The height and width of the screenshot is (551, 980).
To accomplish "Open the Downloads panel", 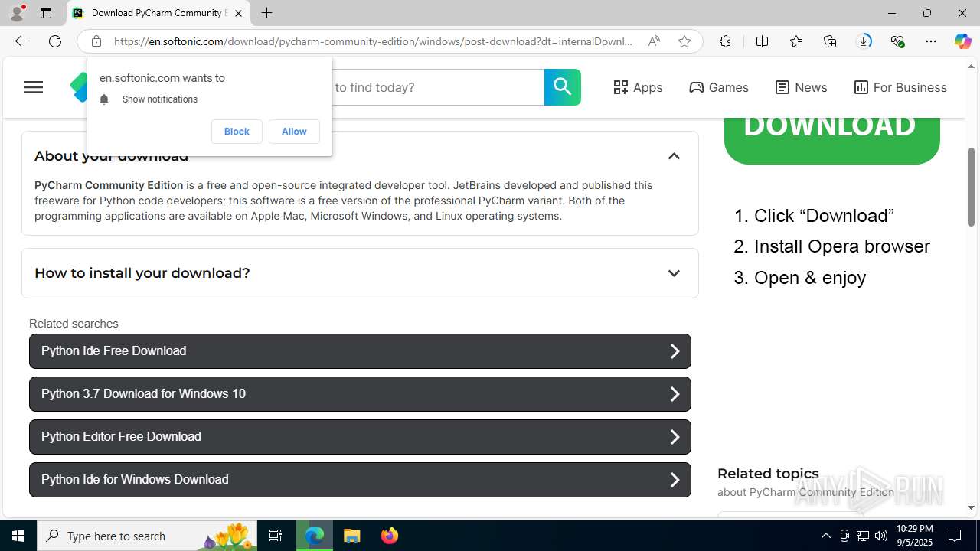I will coord(864,41).
